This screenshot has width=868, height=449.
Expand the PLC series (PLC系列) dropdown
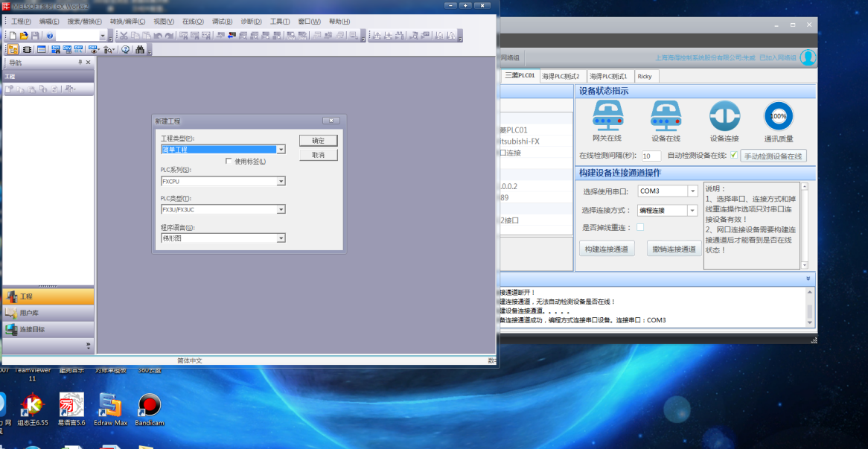[x=281, y=181]
